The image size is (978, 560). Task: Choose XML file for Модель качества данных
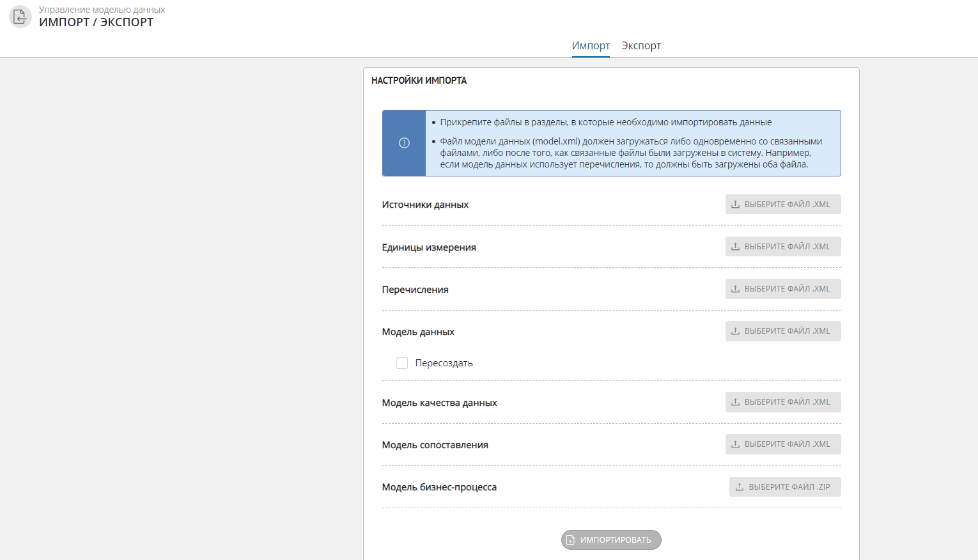point(783,402)
